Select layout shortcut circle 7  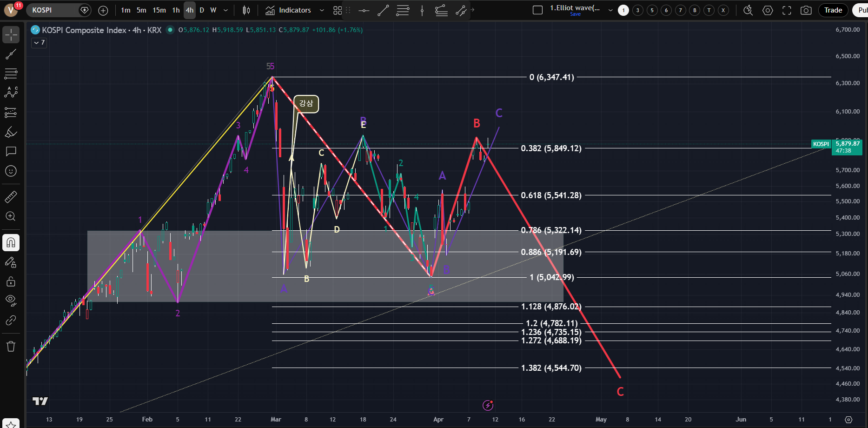pyautogui.click(x=681, y=10)
